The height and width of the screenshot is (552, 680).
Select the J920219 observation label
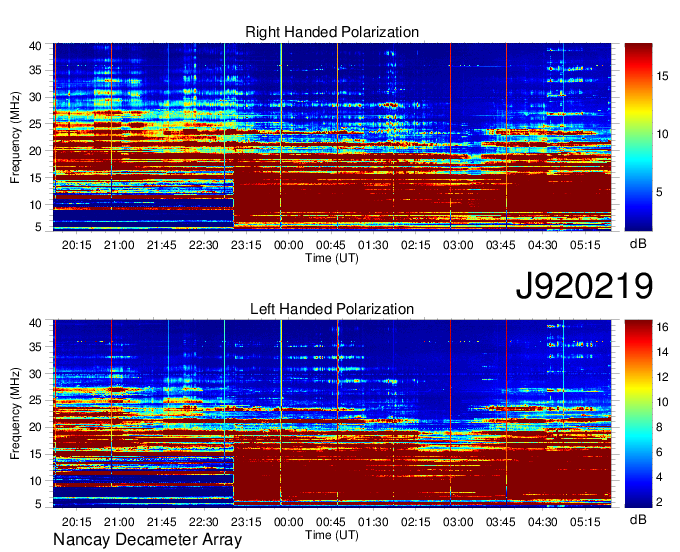point(584,286)
